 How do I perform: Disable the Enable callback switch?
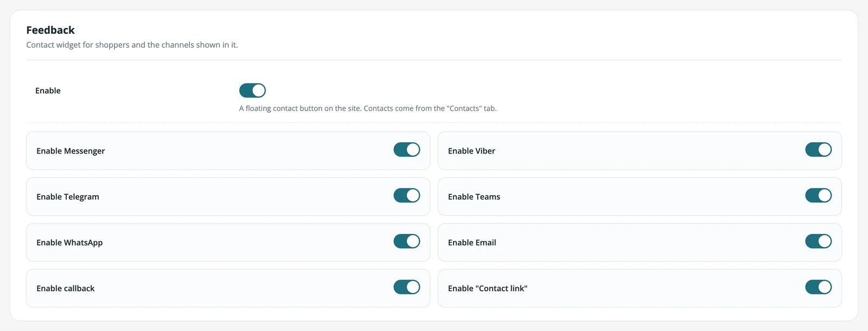click(x=407, y=287)
